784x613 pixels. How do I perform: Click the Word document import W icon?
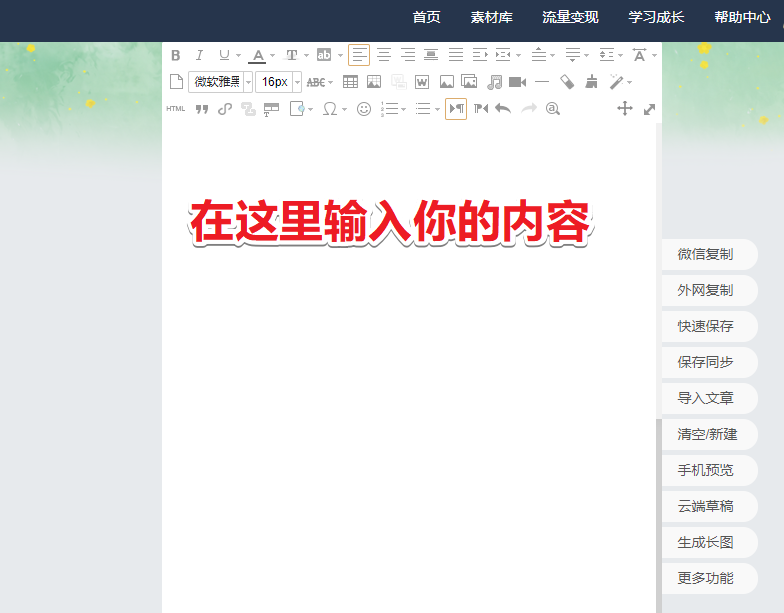tap(422, 82)
